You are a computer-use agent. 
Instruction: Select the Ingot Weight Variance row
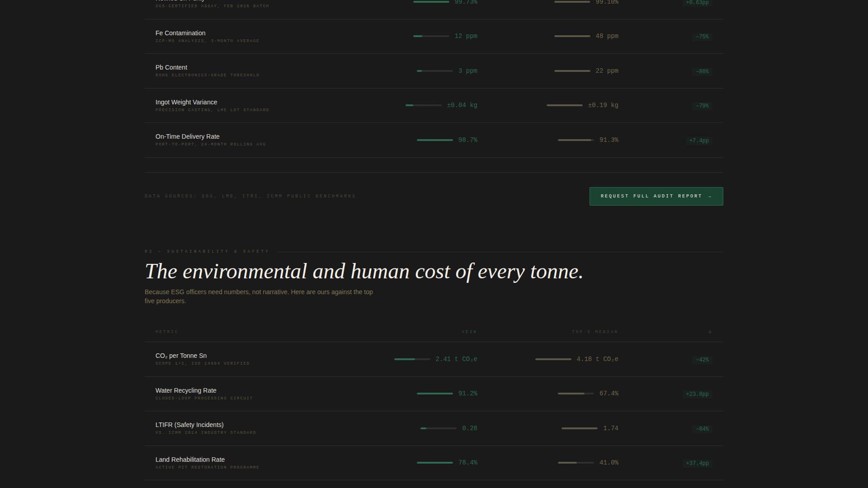[186, 102]
